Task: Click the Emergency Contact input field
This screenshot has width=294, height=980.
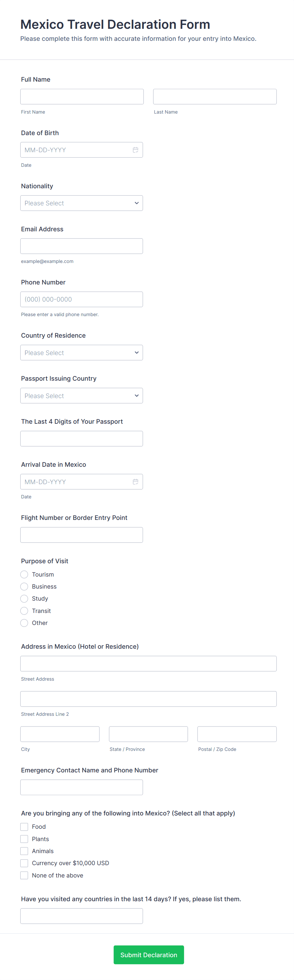Action: (82, 788)
